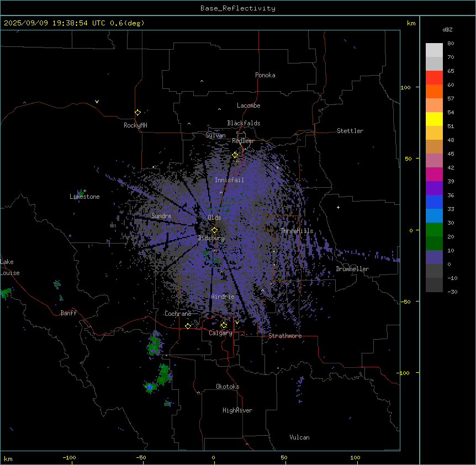Click the Didsbury label
The height and width of the screenshot is (465, 476).
211,238
